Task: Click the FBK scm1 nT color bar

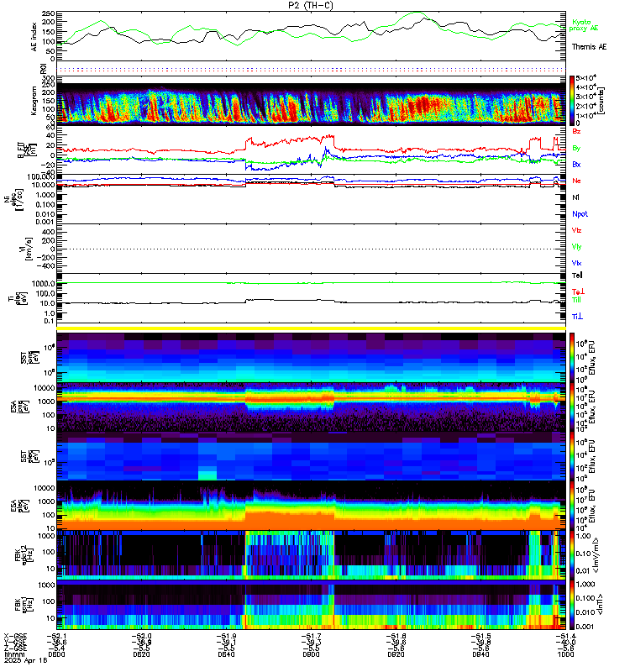Action: (x=572, y=605)
